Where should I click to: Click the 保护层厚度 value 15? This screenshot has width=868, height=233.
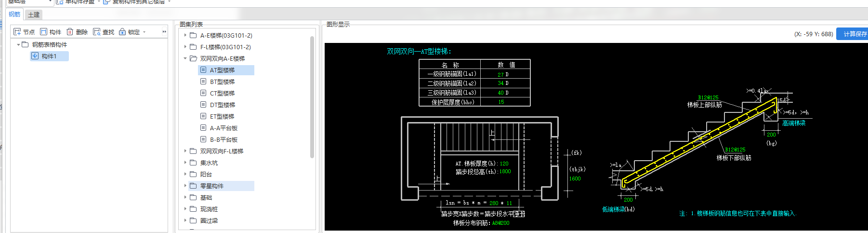coord(501,102)
